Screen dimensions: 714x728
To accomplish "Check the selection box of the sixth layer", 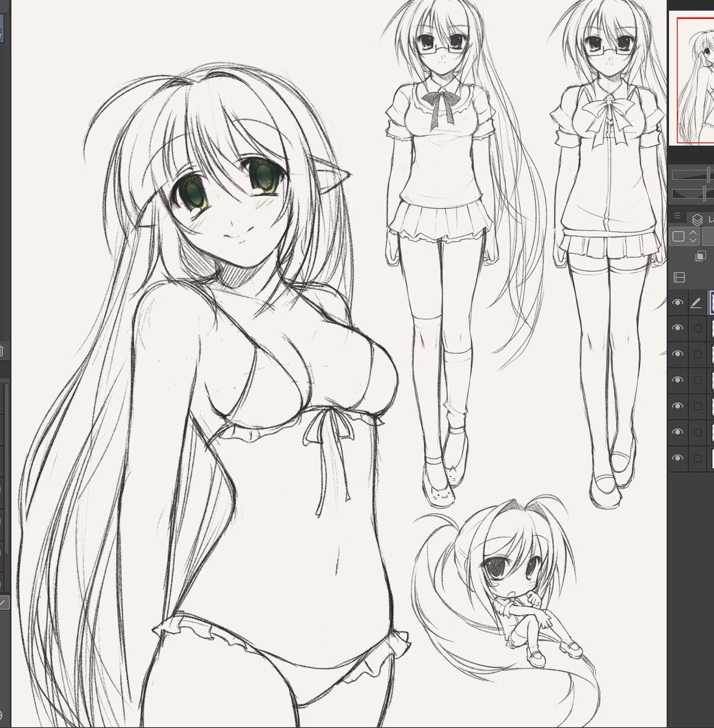I will click(698, 433).
